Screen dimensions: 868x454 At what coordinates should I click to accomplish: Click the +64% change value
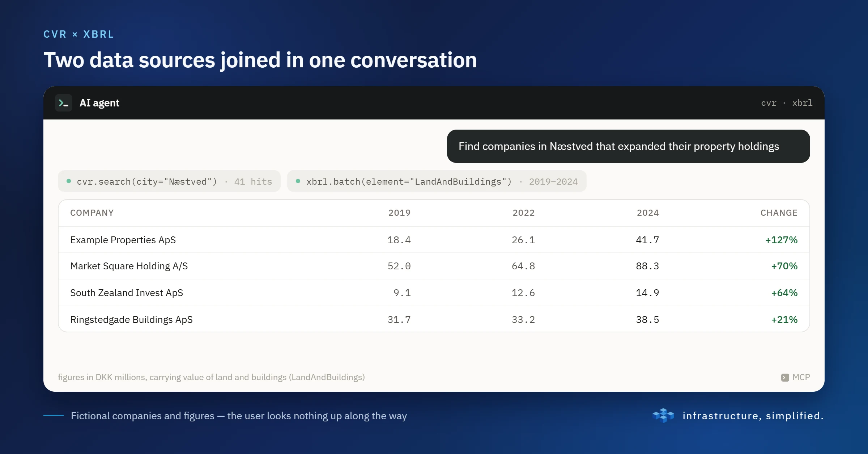pos(784,293)
